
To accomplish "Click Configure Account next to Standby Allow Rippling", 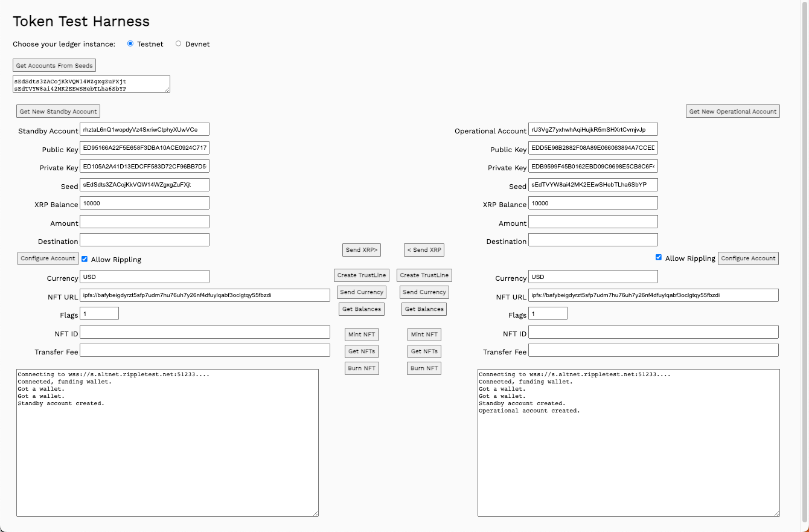I will pyautogui.click(x=48, y=258).
